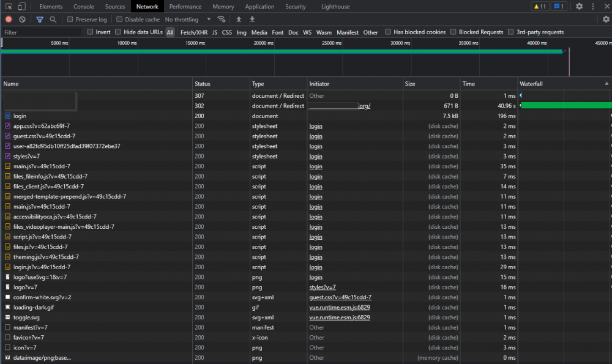Toggle device toolbar icon
Screen dimensions: 612x364
click(x=22, y=6)
